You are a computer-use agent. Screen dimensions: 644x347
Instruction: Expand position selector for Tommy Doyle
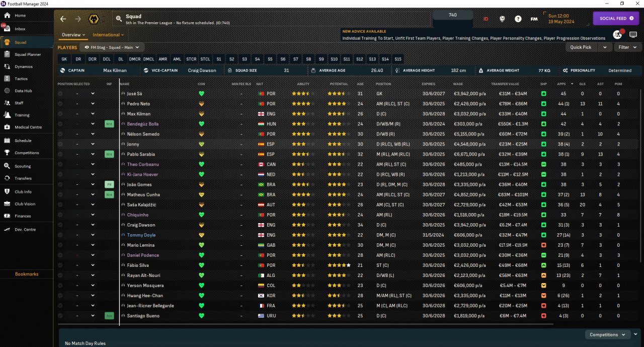pyautogui.click(x=93, y=235)
